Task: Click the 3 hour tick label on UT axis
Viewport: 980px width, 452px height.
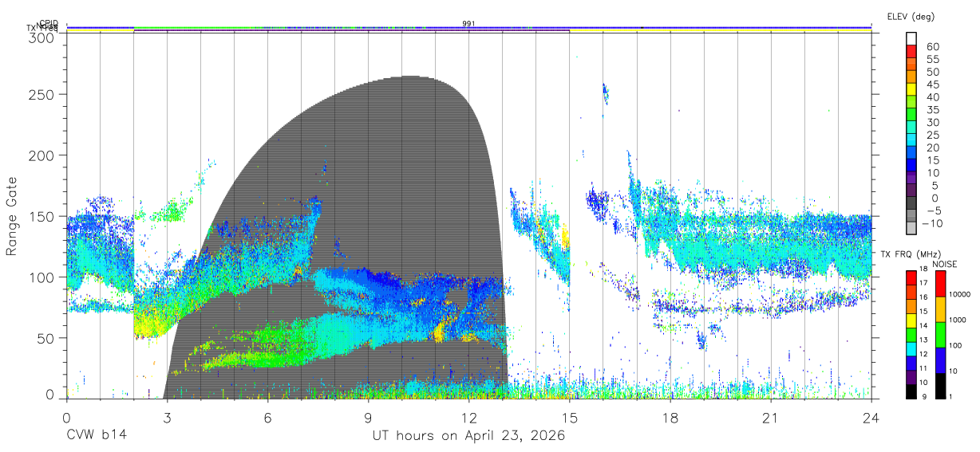Action: coord(167,417)
